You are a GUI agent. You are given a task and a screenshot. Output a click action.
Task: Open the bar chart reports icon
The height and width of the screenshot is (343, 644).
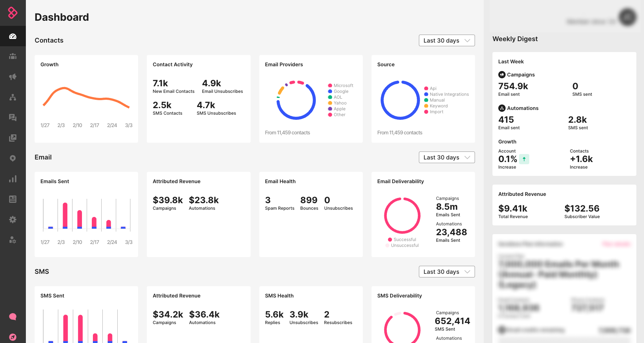[x=13, y=179]
